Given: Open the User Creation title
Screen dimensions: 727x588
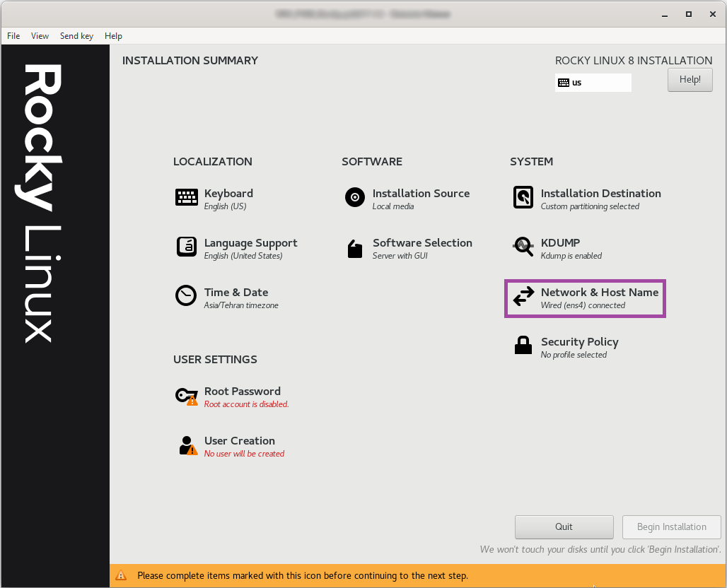Looking at the screenshot, I should tap(239, 441).
